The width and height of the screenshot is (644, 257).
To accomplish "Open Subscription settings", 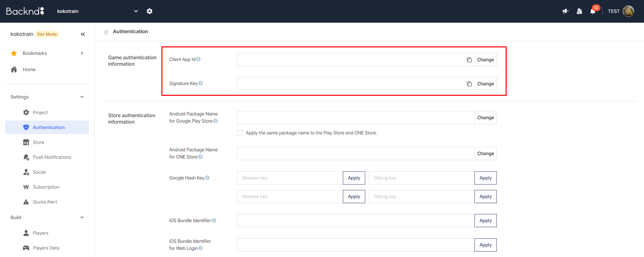I will tap(47, 187).
